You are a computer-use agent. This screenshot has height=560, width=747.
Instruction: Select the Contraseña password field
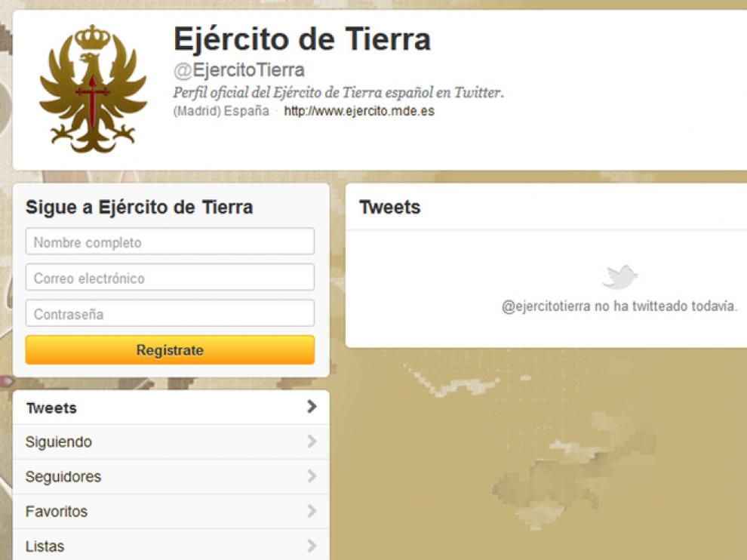tap(170, 313)
